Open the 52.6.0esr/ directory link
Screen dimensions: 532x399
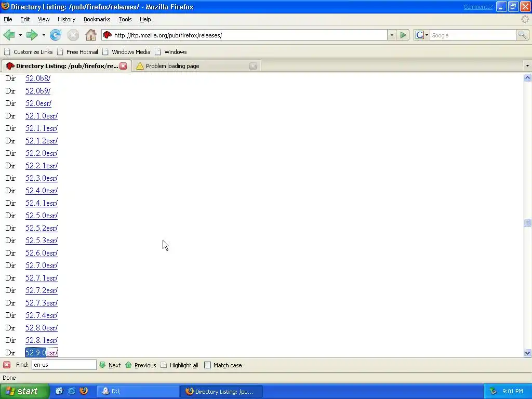42,253
